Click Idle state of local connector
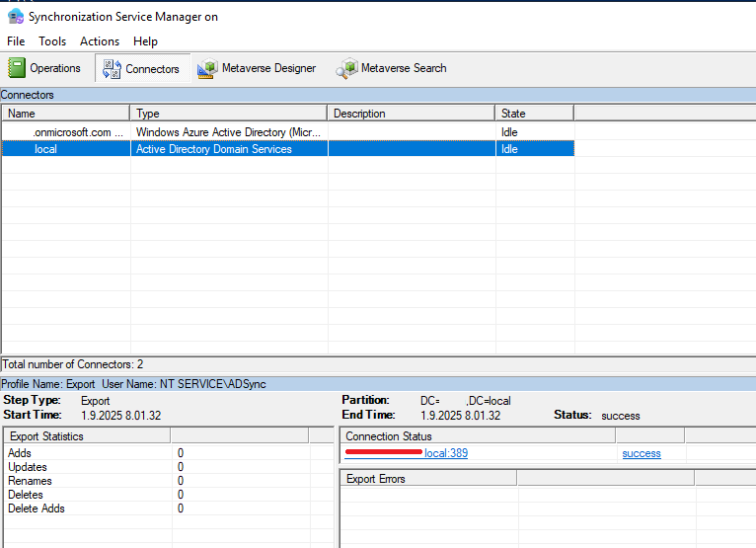Viewport: 756px width, 548px height. pyautogui.click(x=535, y=149)
